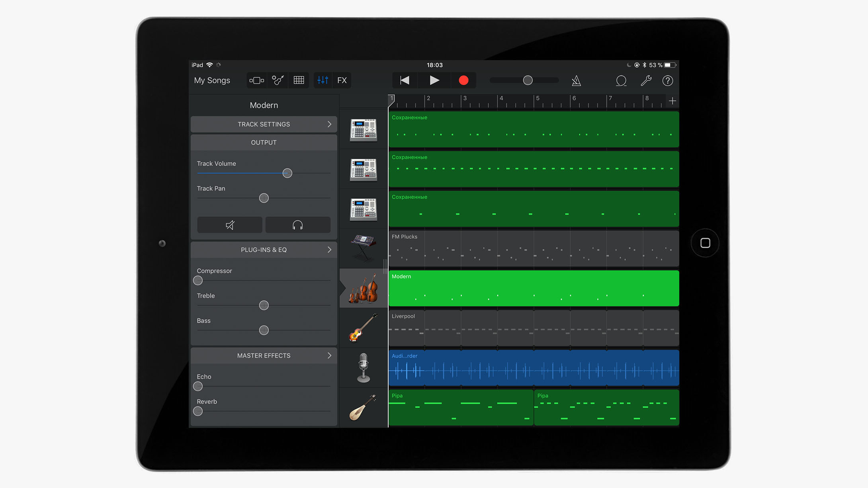868x488 pixels.
Task: Add a song section with plus button
Action: pos(673,101)
